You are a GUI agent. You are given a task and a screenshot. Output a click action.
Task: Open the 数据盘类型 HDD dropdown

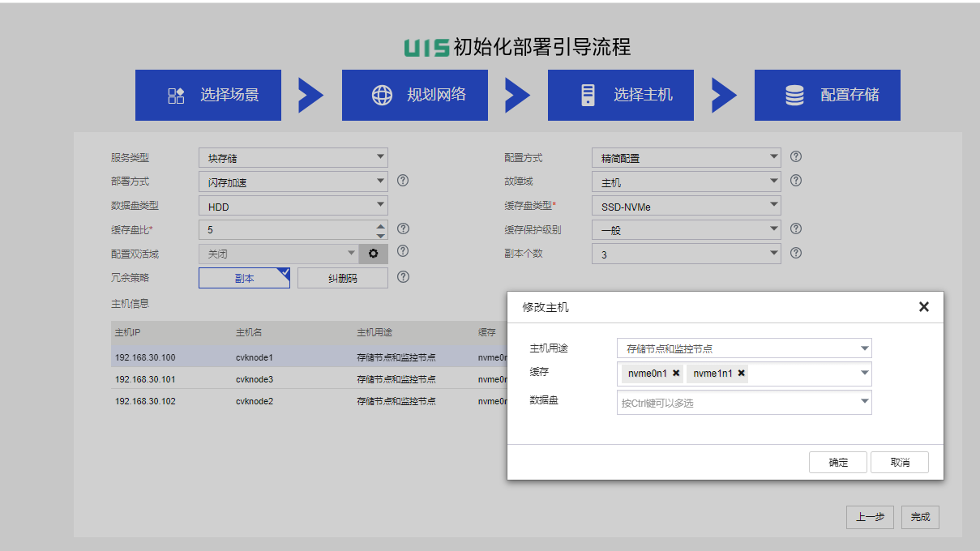pos(293,206)
